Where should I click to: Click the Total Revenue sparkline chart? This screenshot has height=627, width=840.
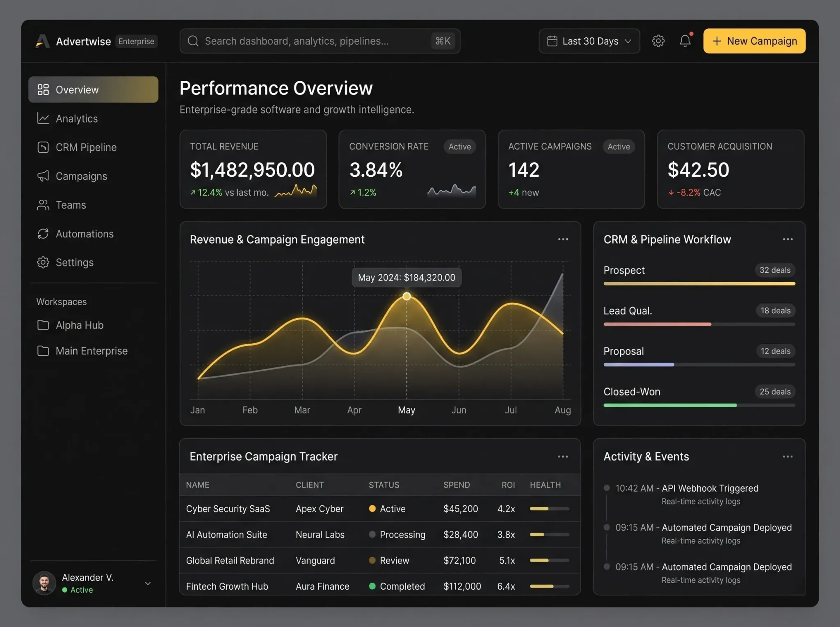(296, 191)
